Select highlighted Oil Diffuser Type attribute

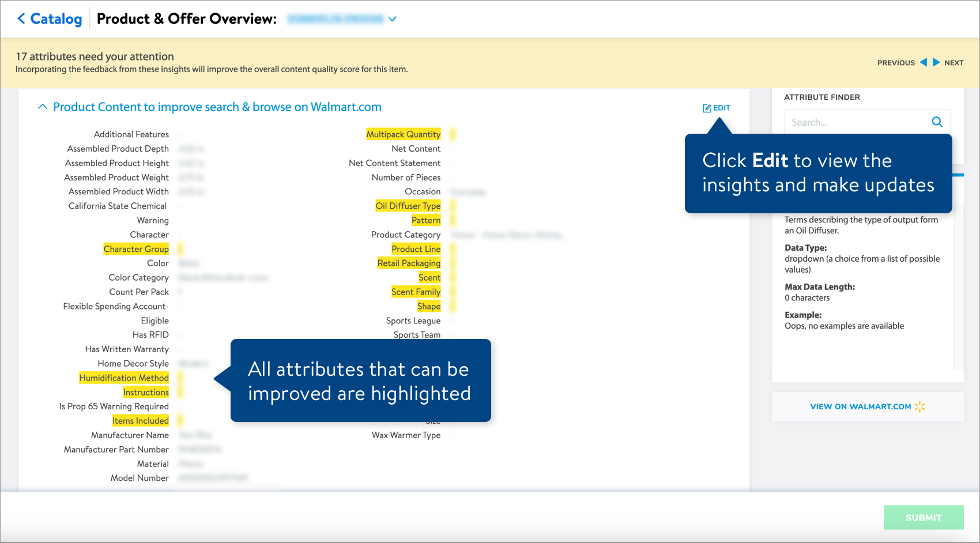point(408,206)
